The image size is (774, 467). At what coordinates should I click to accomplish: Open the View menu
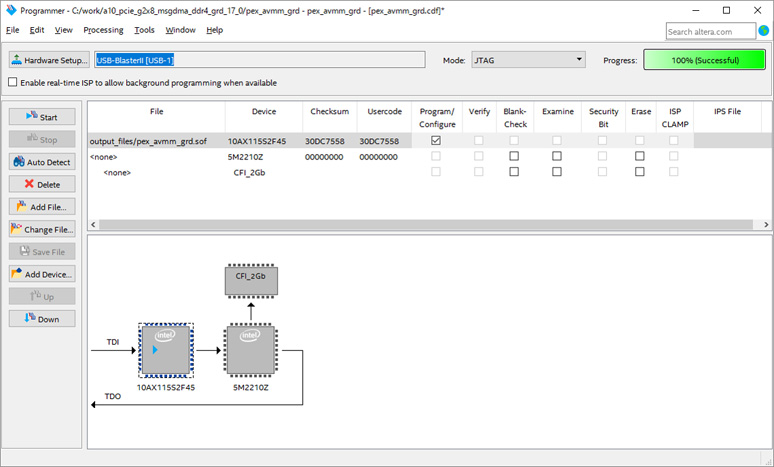64,30
